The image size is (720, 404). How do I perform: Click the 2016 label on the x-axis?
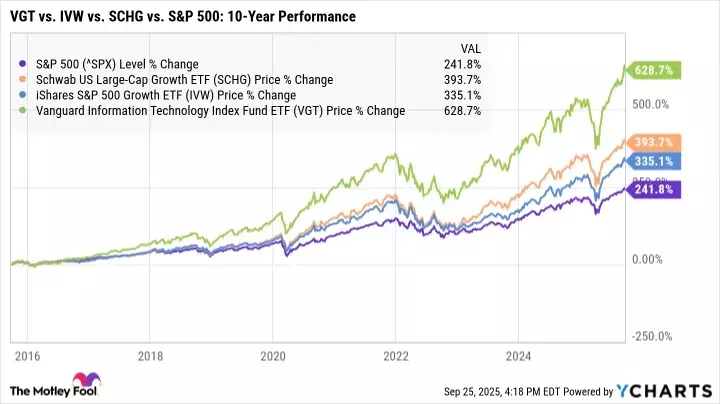(27, 355)
